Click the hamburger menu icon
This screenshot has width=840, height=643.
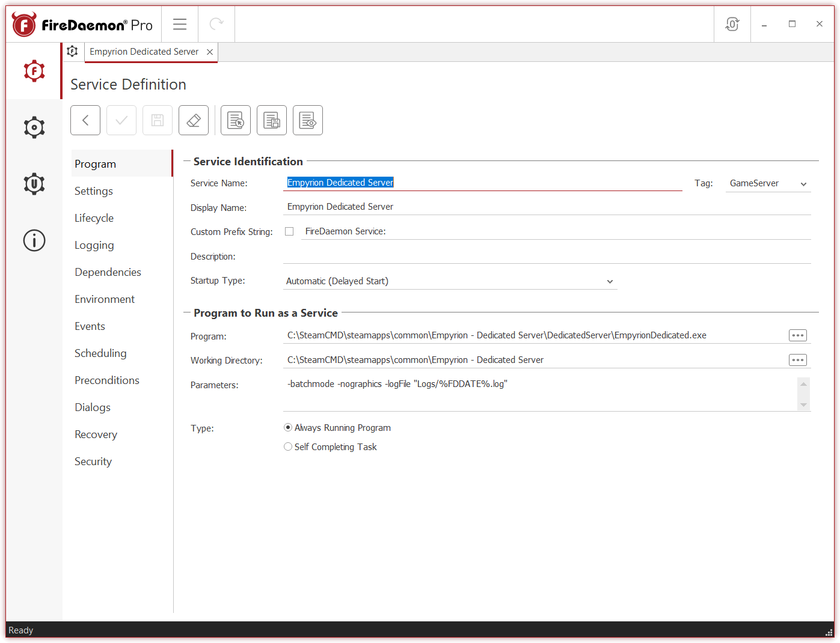tap(179, 24)
